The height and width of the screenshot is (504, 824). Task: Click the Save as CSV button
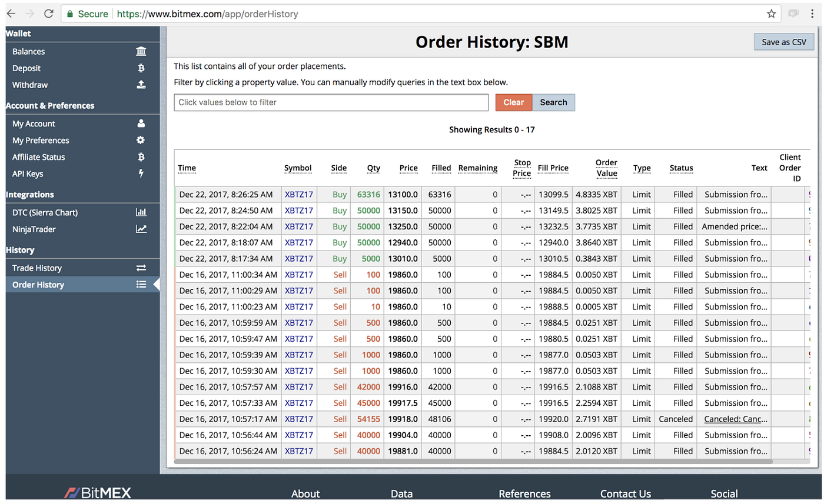pos(783,42)
